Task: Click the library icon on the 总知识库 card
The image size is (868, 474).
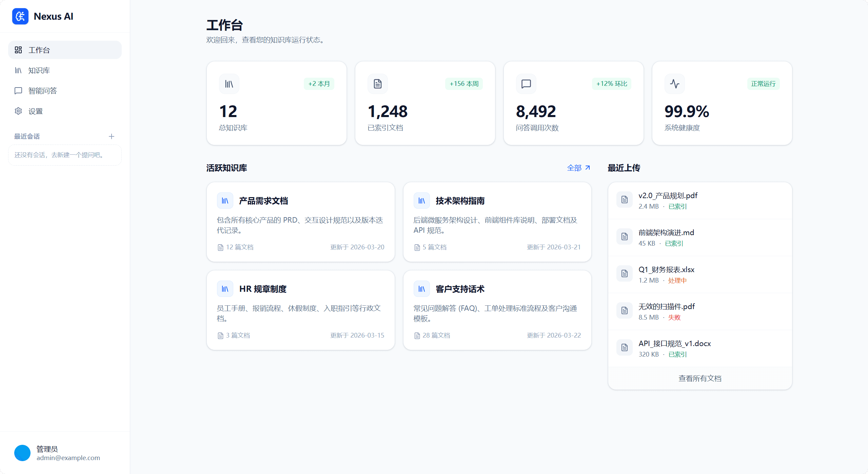Action: pyautogui.click(x=229, y=84)
